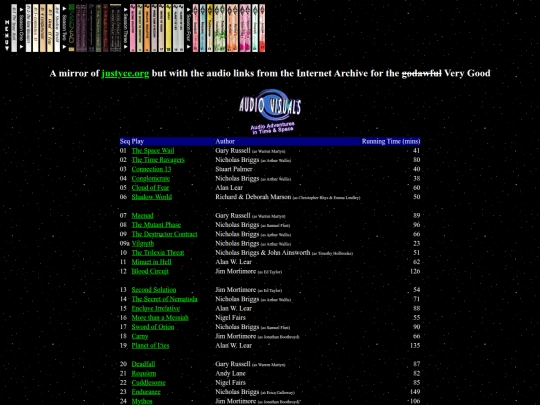Select the dark red Season Two cassette spine
Viewport: 540px width, 405px height.
tap(105, 28)
